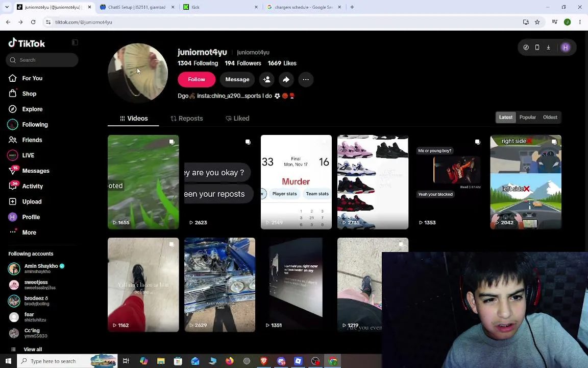The image size is (588, 368).
Task: Open the Chrome three-dot menu
Action: (x=580, y=22)
